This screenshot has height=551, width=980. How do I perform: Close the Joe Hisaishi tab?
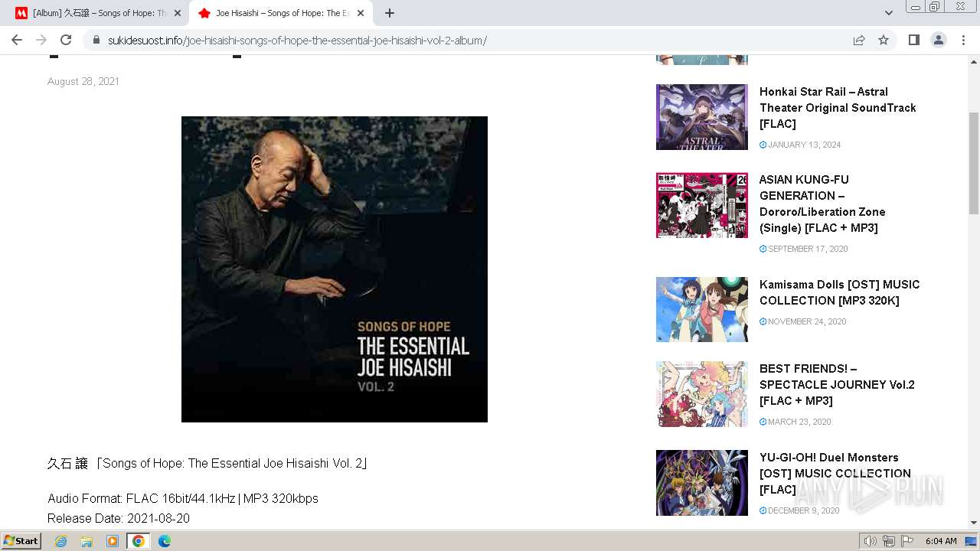pyautogui.click(x=361, y=13)
